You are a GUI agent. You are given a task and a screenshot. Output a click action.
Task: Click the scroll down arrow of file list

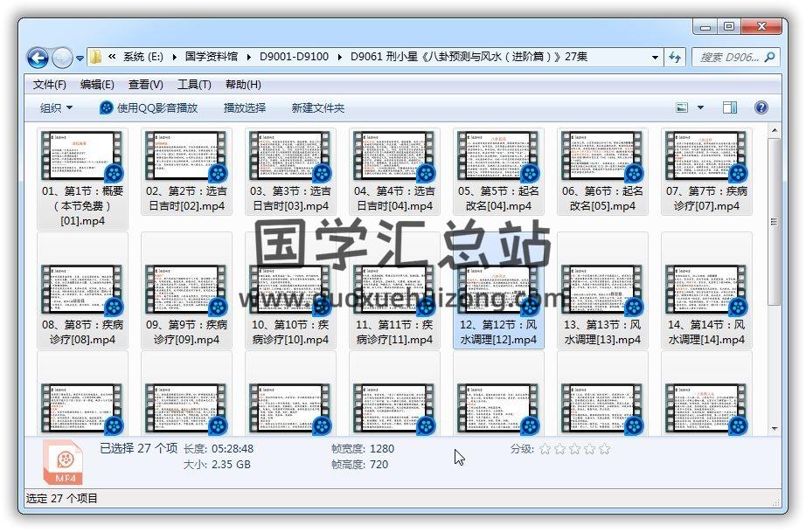pyautogui.click(x=775, y=429)
